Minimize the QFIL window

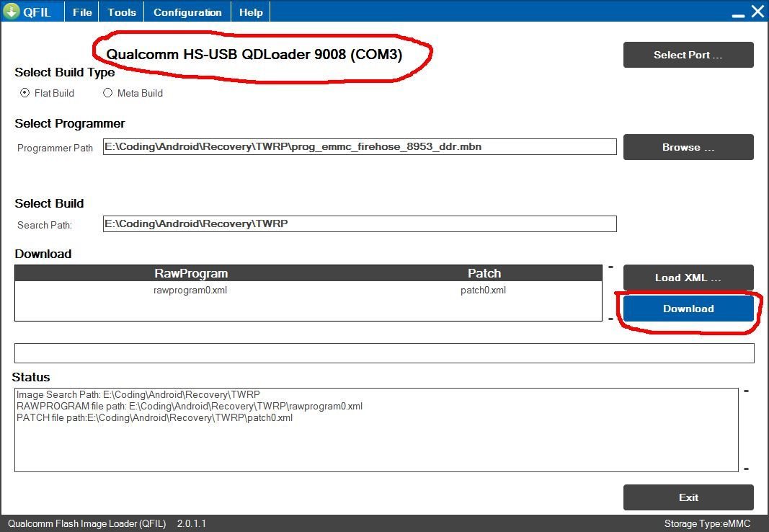737,14
